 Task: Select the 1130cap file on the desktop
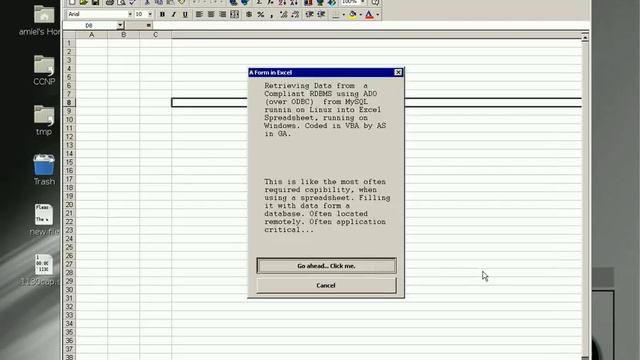(x=41, y=270)
